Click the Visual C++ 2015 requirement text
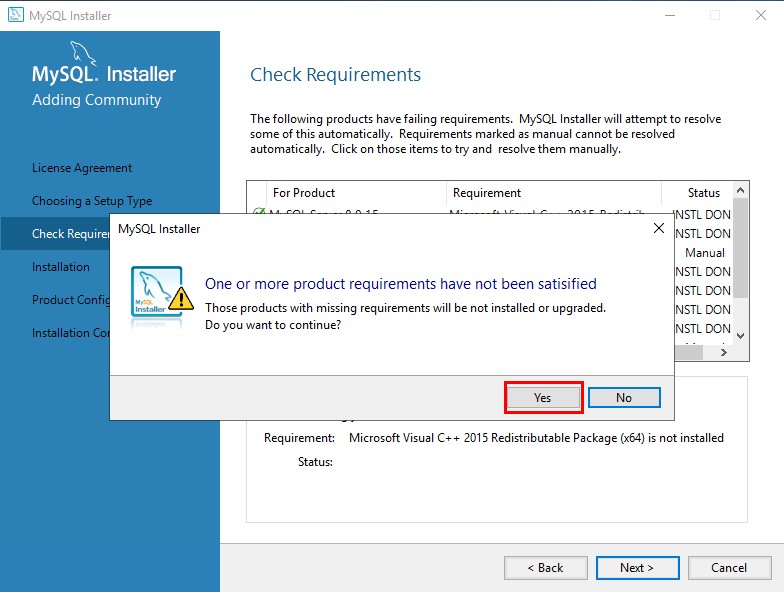 (x=536, y=438)
